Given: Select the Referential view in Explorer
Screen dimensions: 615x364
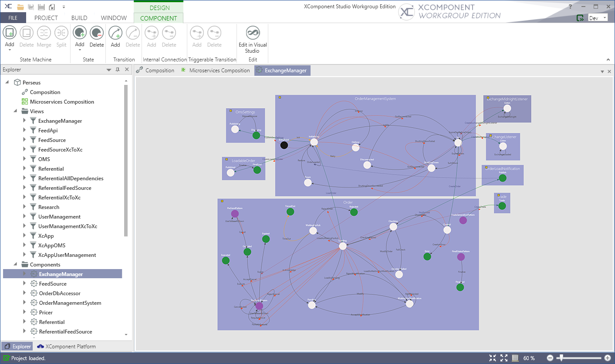Looking at the screenshot, I should (51, 169).
